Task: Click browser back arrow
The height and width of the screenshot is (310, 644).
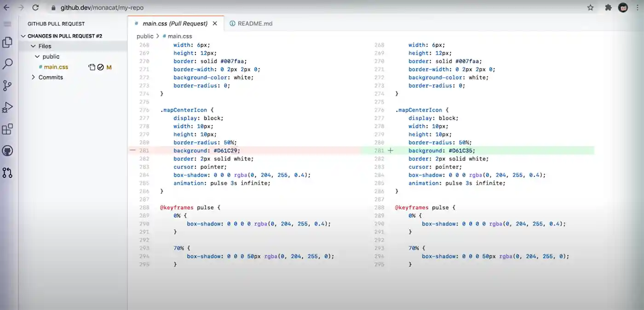Action: point(6,8)
